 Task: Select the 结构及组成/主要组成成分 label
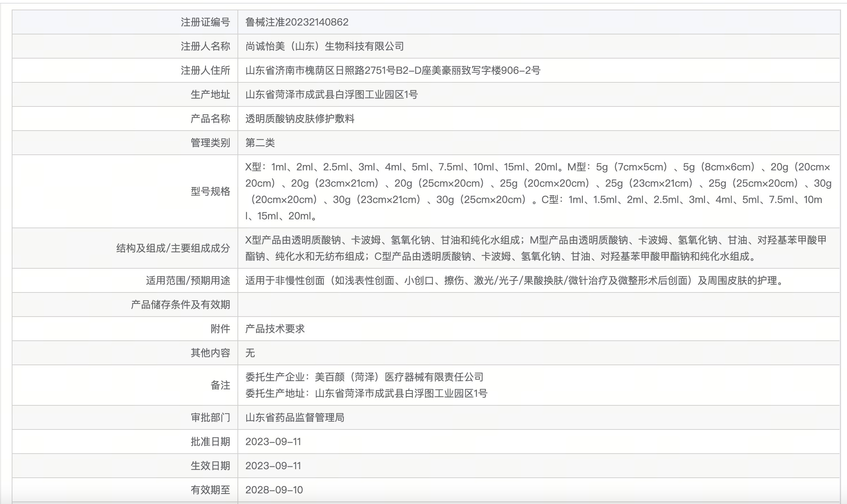[173, 248]
